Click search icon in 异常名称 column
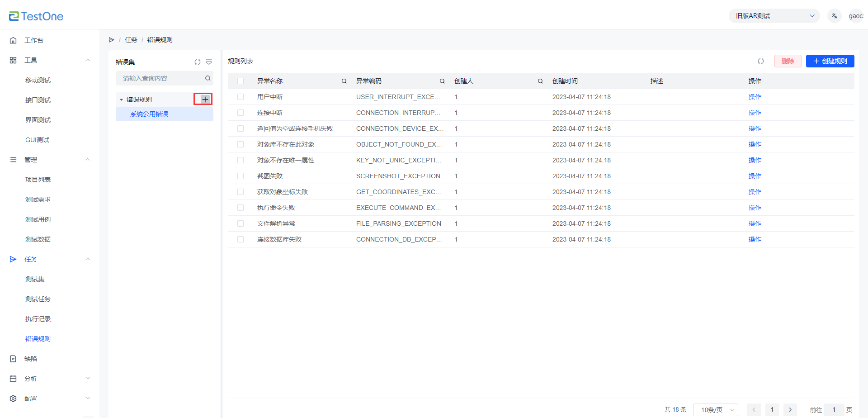This screenshot has width=868, height=418. 344,81
